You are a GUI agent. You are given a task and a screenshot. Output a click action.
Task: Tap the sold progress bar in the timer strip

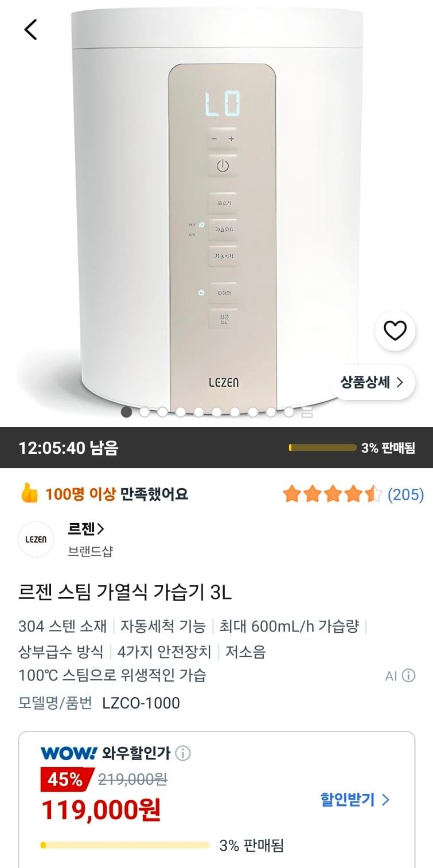[322, 448]
